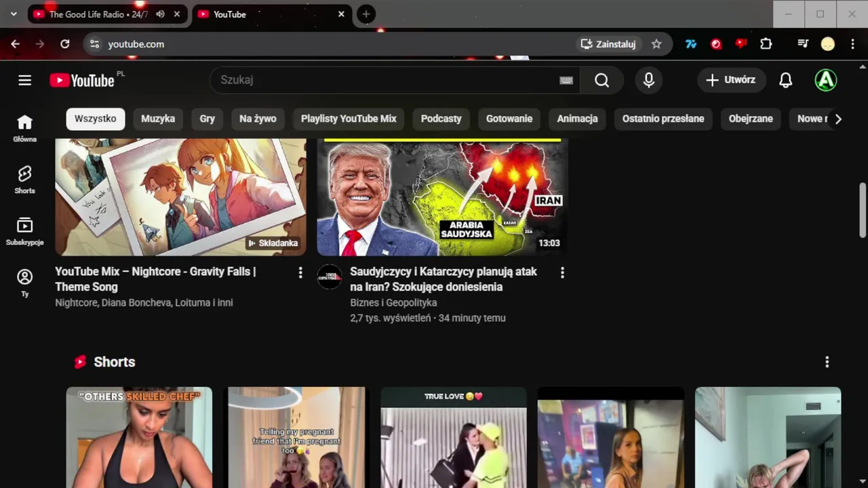Image resolution: width=868 pixels, height=488 pixels.
Task: Open more options for the Saudyjczycy video
Action: coord(562,272)
